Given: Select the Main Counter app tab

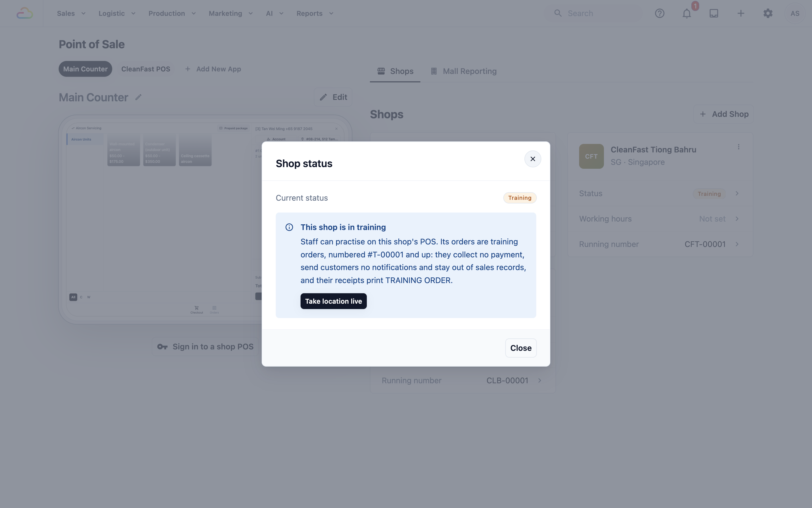Looking at the screenshot, I should [85, 69].
